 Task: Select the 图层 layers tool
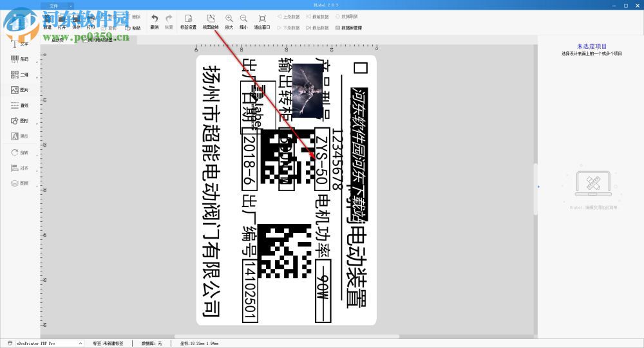(19, 183)
